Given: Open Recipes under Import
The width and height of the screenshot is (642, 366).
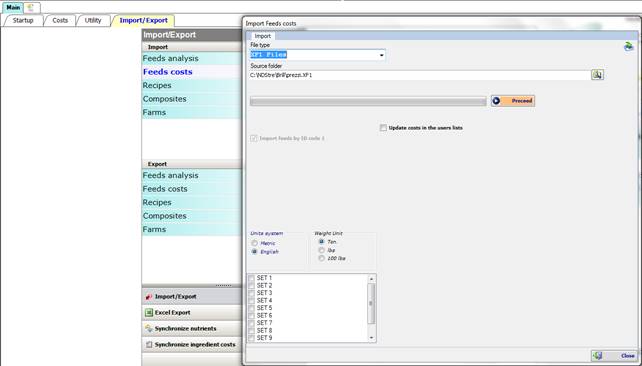Looking at the screenshot, I should click(x=192, y=86).
